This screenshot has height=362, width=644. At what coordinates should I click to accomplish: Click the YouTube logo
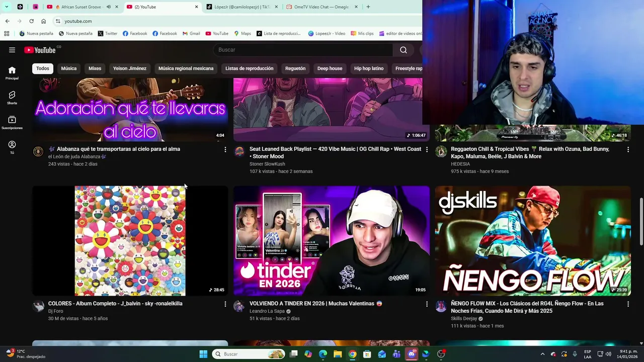click(40, 50)
